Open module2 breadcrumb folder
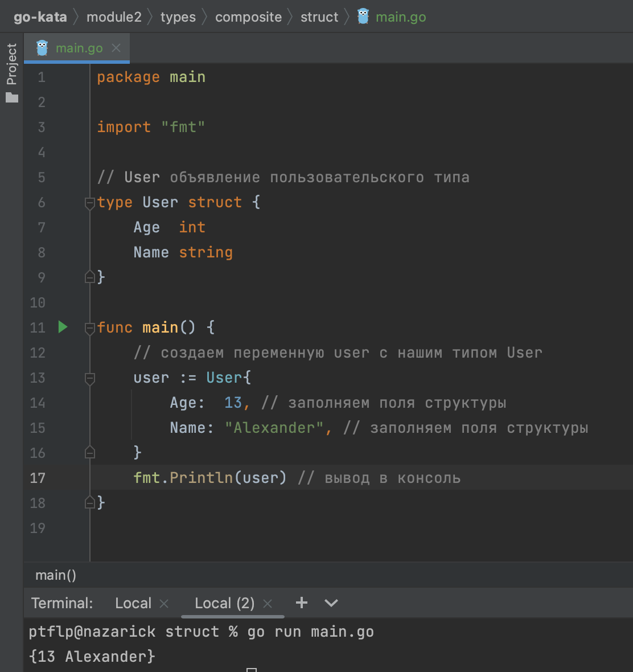Image resolution: width=633 pixels, height=672 pixels. click(114, 17)
